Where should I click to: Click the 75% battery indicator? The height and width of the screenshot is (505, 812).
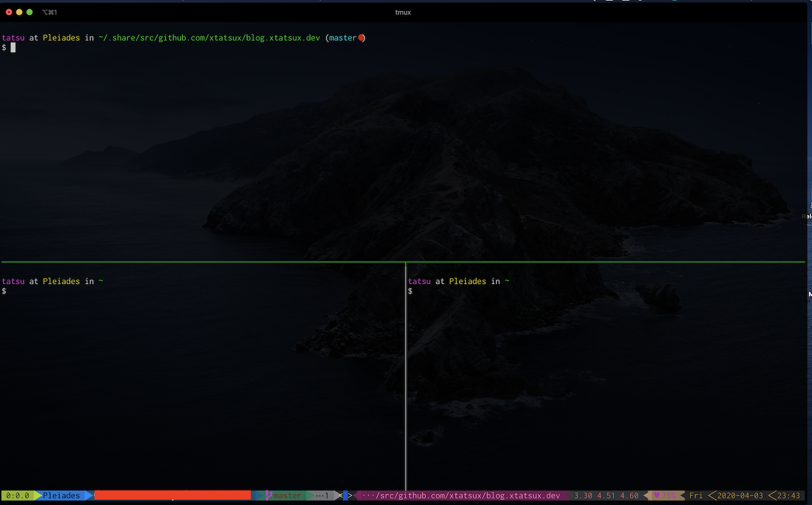point(668,495)
